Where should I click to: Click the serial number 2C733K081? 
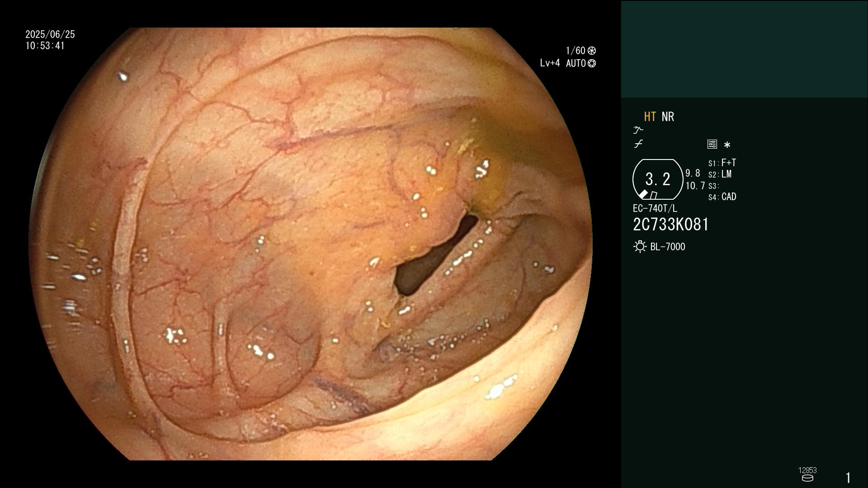point(671,225)
